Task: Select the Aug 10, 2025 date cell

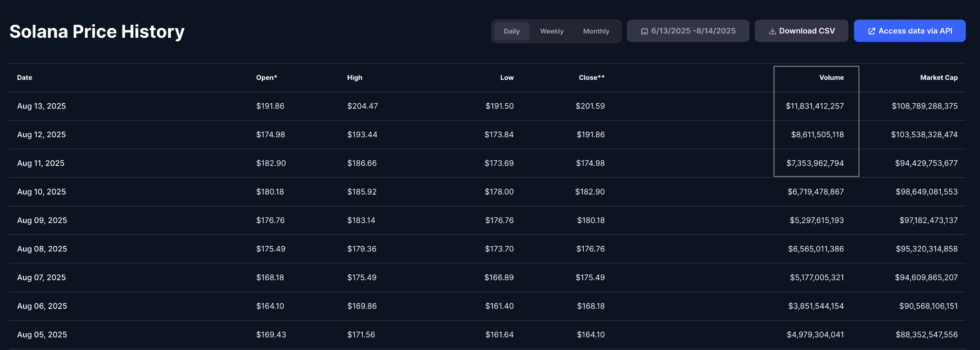Action: coord(42,192)
